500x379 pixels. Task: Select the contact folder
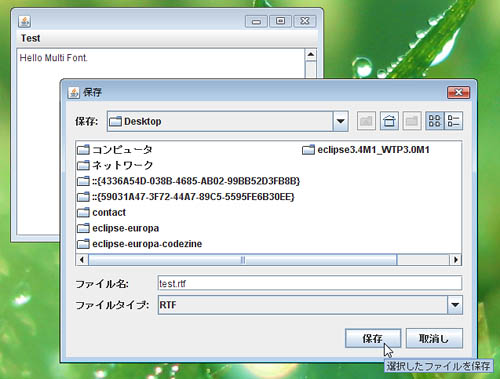tap(101, 212)
